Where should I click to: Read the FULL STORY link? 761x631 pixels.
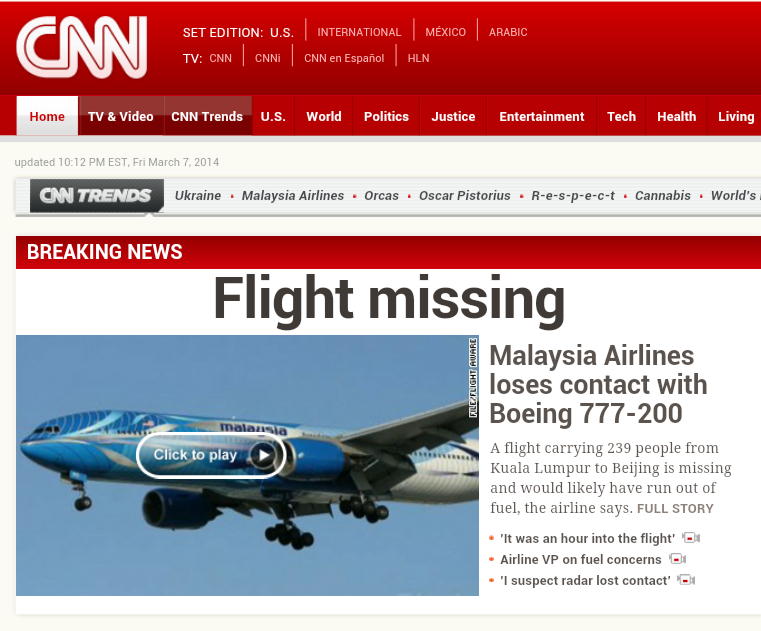[675, 509]
